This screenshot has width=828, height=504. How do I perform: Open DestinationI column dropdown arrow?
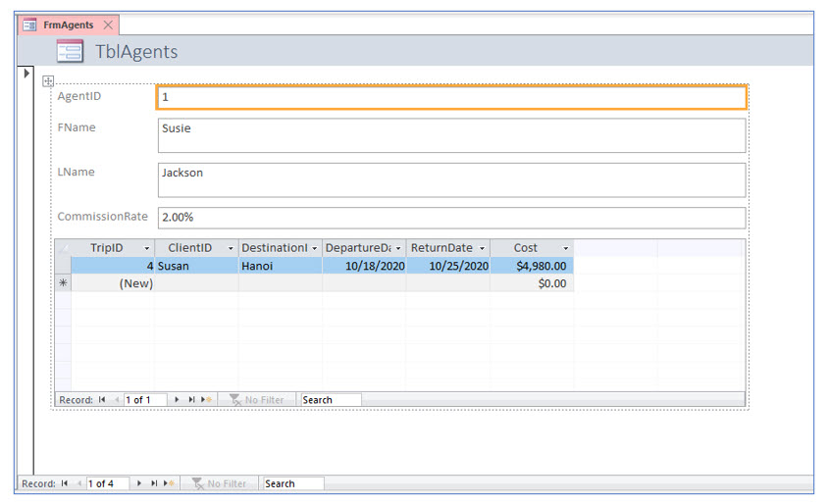(x=314, y=248)
